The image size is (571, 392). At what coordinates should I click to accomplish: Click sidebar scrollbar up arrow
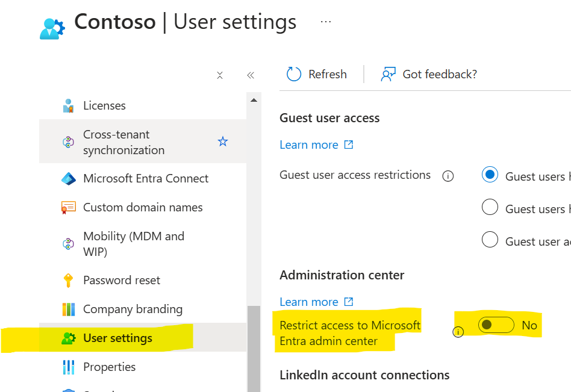click(254, 100)
